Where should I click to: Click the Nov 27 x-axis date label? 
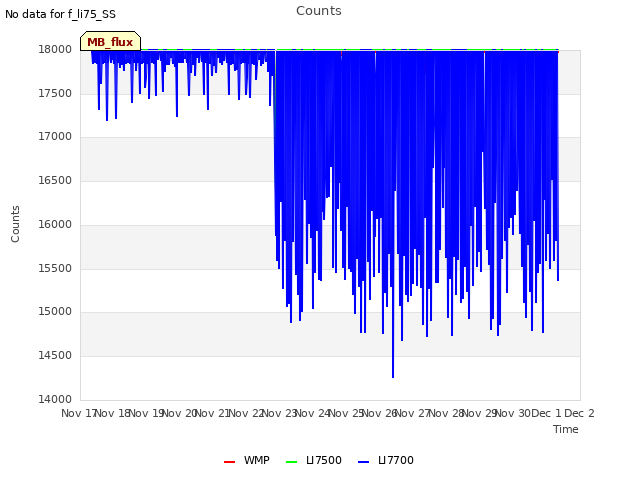[413, 413]
